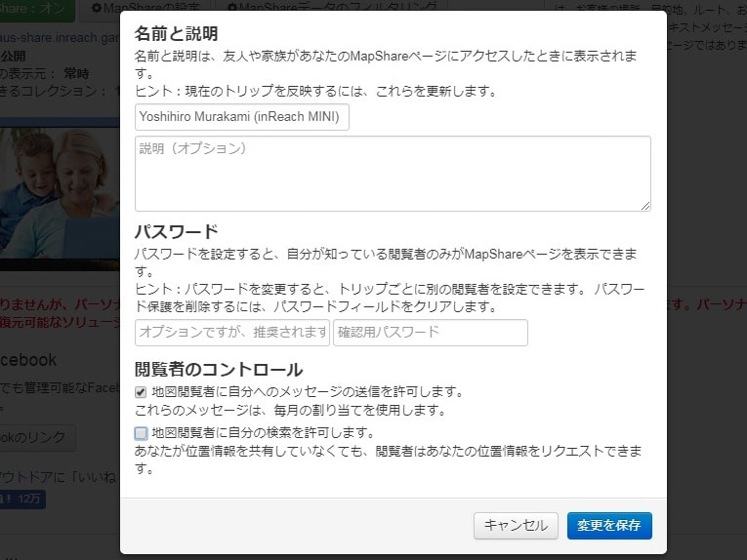Image resolution: width=747 pixels, height=560 pixels.
Task: Click the 名前と説明 heading
Action: coord(177,34)
